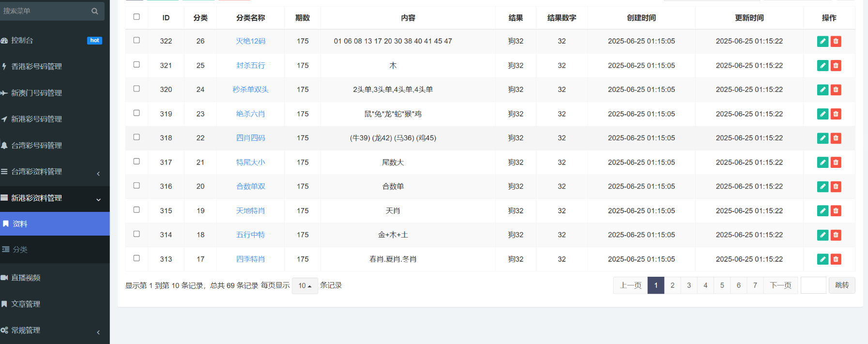Screen dimensions: 868x344
Task: Check the checkbox for row ID 319
Action: [x=137, y=113]
